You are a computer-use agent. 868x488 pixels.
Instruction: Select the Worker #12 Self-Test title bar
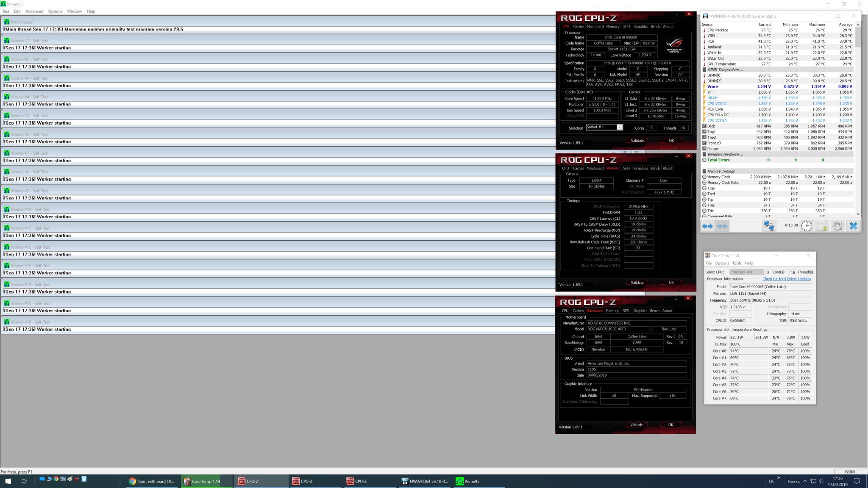pyautogui.click(x=278, y=247)
